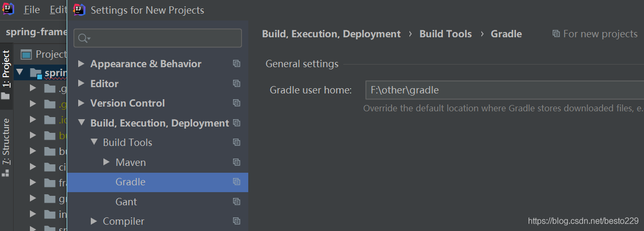Click the IntelliJ IDEA logo in Settings title
The height and width of the screenshot is (231, 644).
(79, 9)
